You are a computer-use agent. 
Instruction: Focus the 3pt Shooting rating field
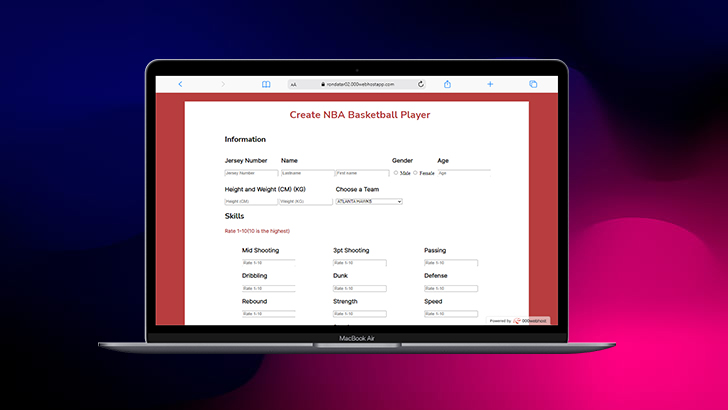[x=360, y=263]
